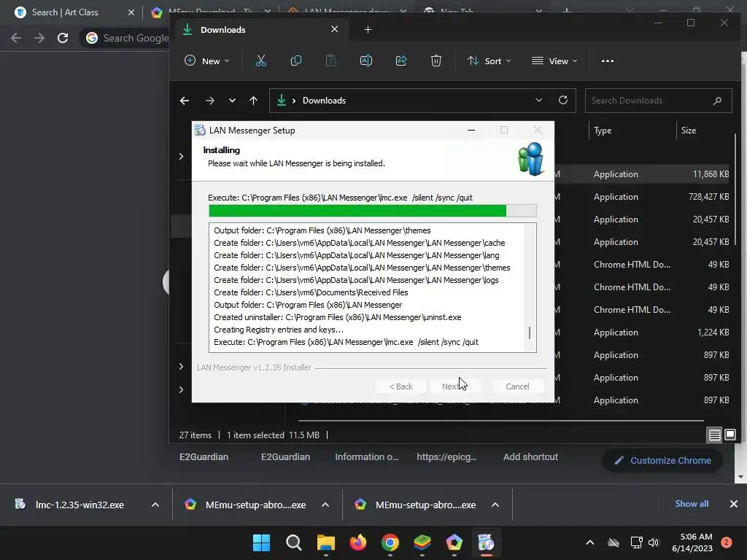The height and width of the screenshot is (560, 747).
Task: Click Chrome's forward arrow
Action: click(x=39, y=38)
